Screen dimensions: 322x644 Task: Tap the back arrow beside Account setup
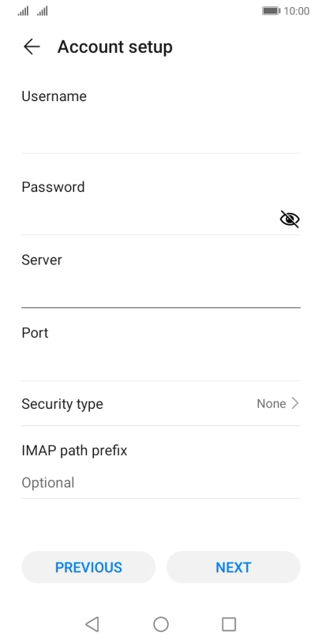pyautogui.click(x=32, y=47)
